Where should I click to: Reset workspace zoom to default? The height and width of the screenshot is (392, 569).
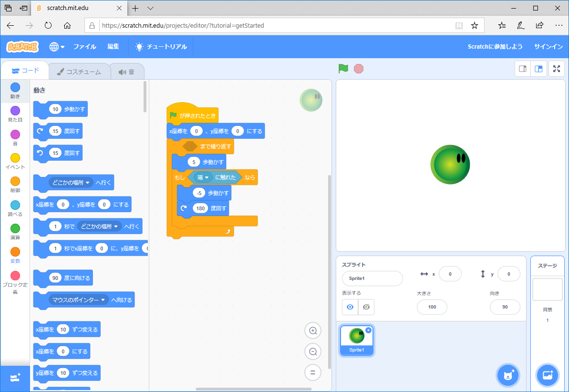313,372
